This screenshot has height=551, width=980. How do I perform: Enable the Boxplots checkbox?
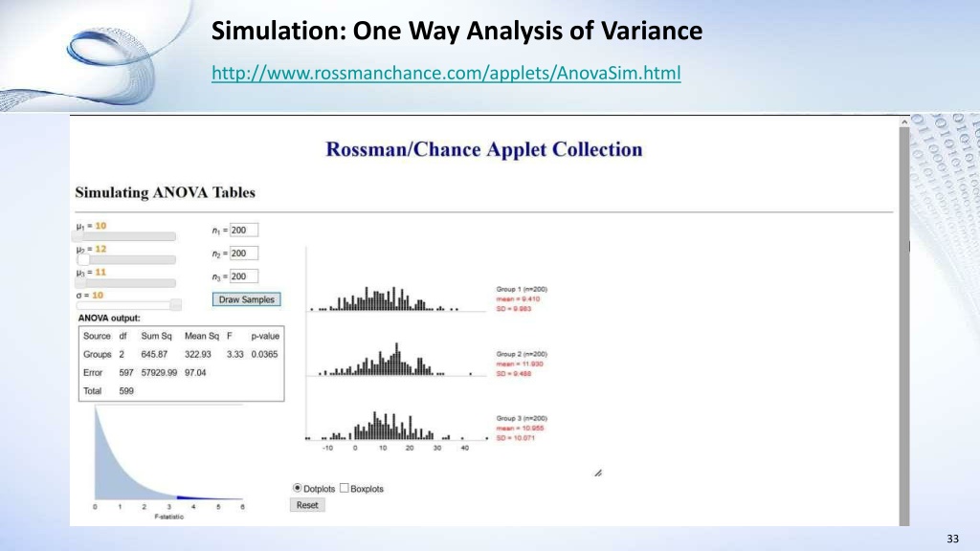point(345,488)
